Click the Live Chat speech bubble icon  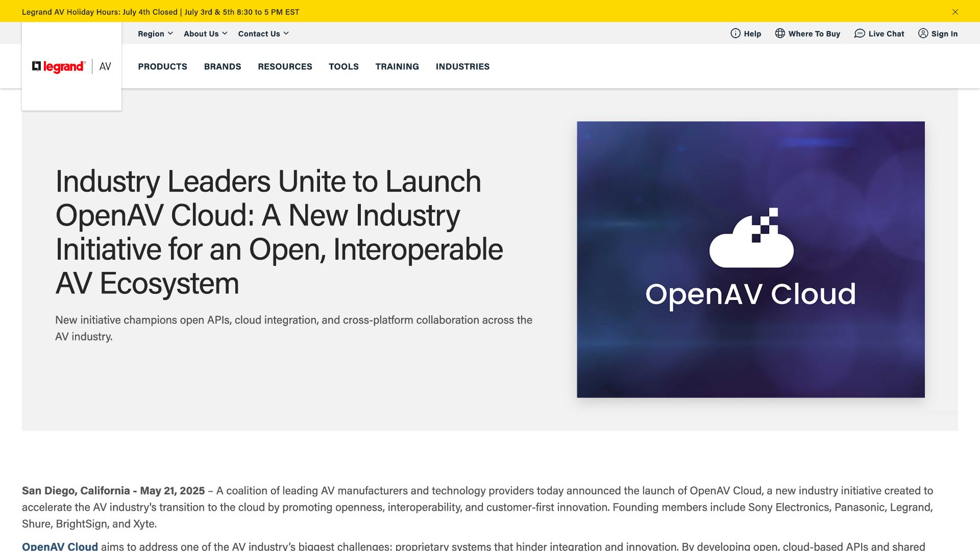coord(860,33)
